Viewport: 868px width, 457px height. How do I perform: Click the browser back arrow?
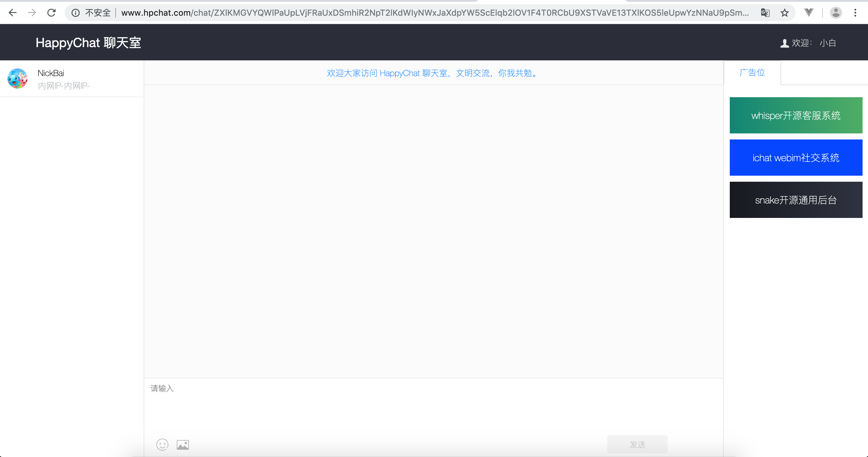click(x=13, y=13)
